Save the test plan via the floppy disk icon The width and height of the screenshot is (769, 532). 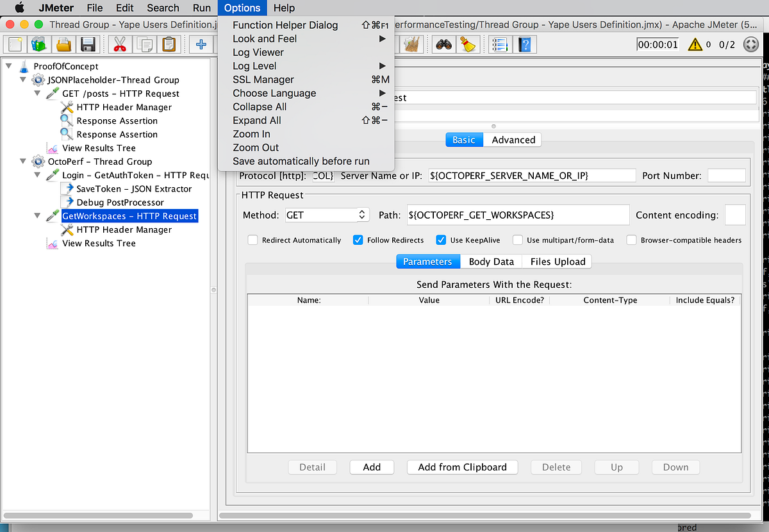[88, 44]
